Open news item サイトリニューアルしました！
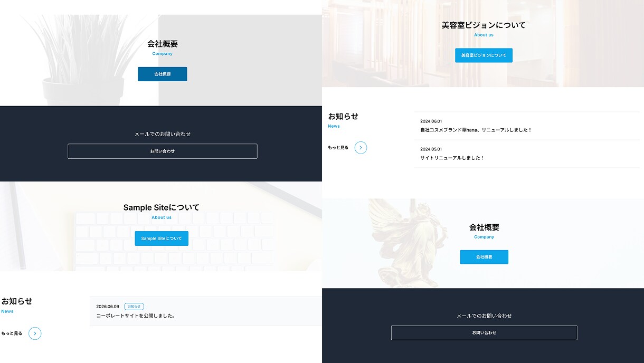Screen dimensions: 644x363 [x=452, y=158]
